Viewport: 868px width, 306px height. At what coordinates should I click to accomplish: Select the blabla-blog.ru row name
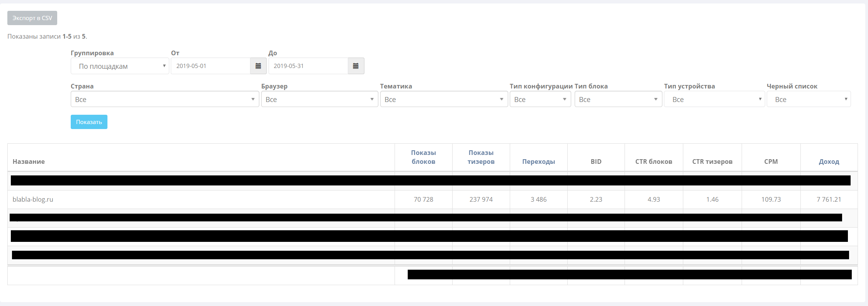pos(33,199)
